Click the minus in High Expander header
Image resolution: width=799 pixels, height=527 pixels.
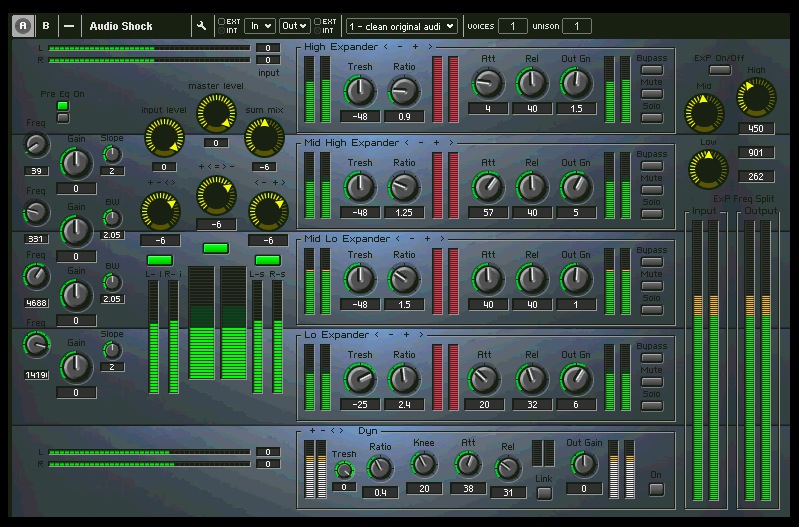click(x=400, y=46)
